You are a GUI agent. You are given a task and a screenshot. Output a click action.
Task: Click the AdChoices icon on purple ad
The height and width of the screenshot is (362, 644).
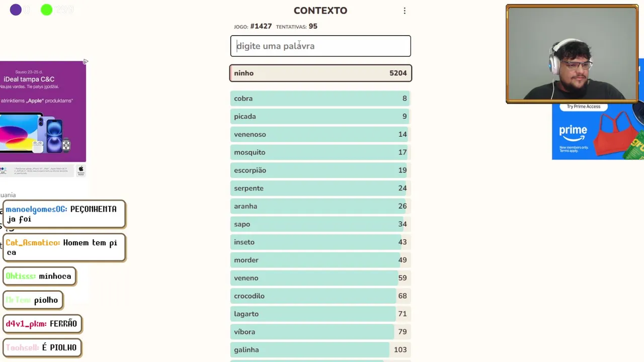coord(86,61)
